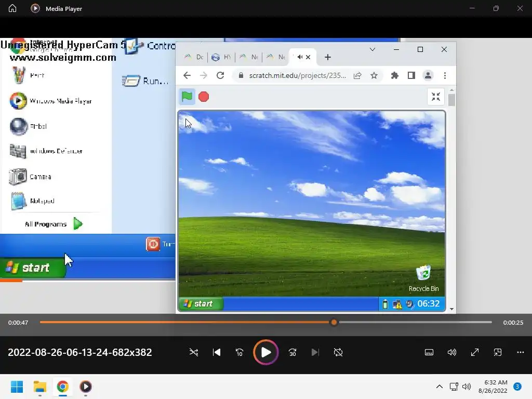The height and width of the screenshot is (399, 532).
Task: Open the Chrome side panel
Action: (411, 75)
